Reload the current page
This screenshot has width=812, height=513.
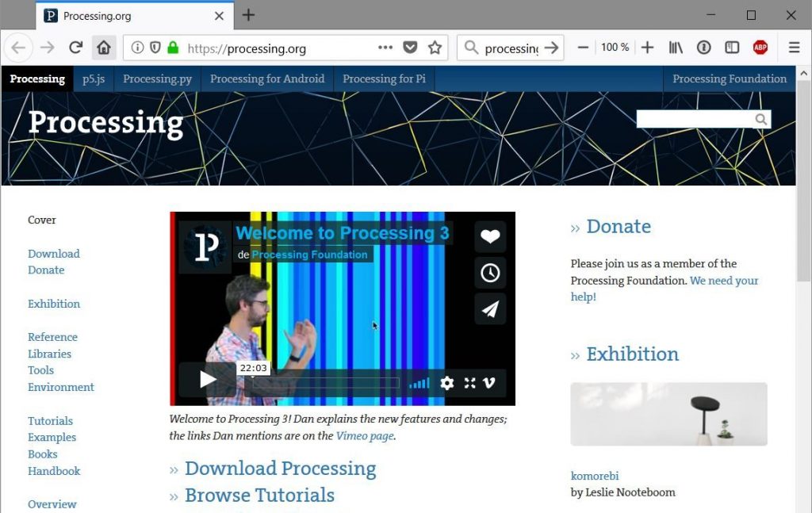[76, 48]
